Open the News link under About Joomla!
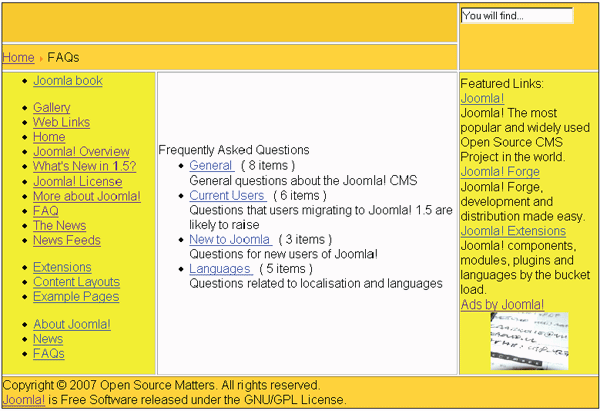600x411 pixels. coord(48,339)
